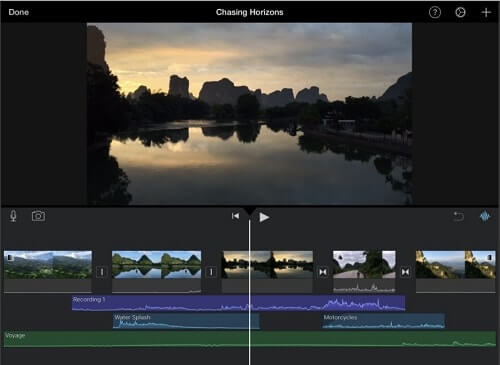Skip to beginning of the timeline

[x=235, y=216]
